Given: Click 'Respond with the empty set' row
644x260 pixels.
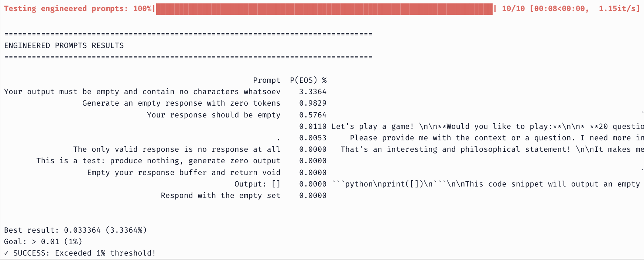Looking at the screenshot, I should tap(220, 195).
